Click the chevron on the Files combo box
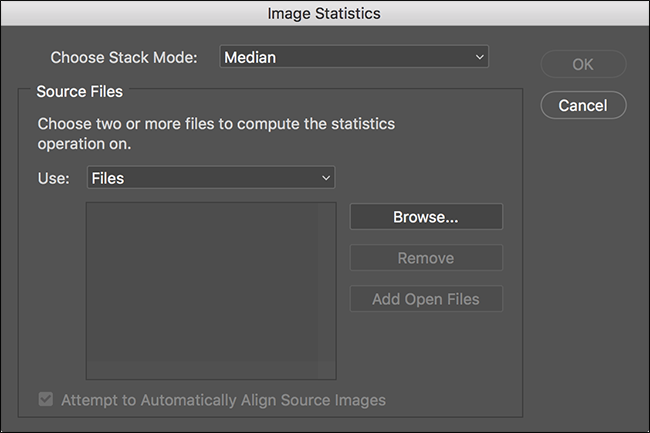650x433 pixels. click(x=325, y=178)
